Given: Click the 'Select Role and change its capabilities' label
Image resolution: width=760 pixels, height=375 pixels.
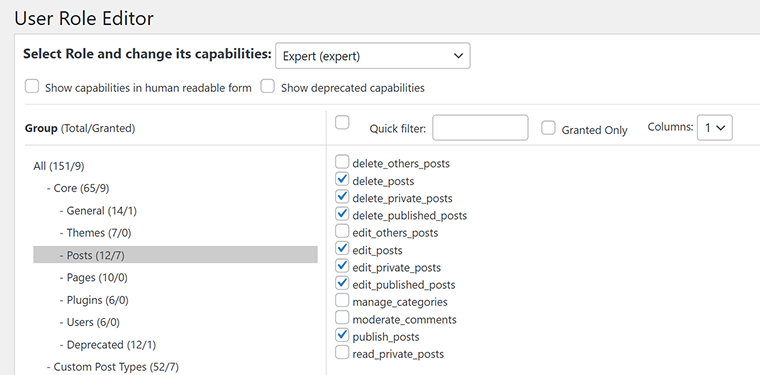Looking at the screenshot, I should (x=147, y=54).
